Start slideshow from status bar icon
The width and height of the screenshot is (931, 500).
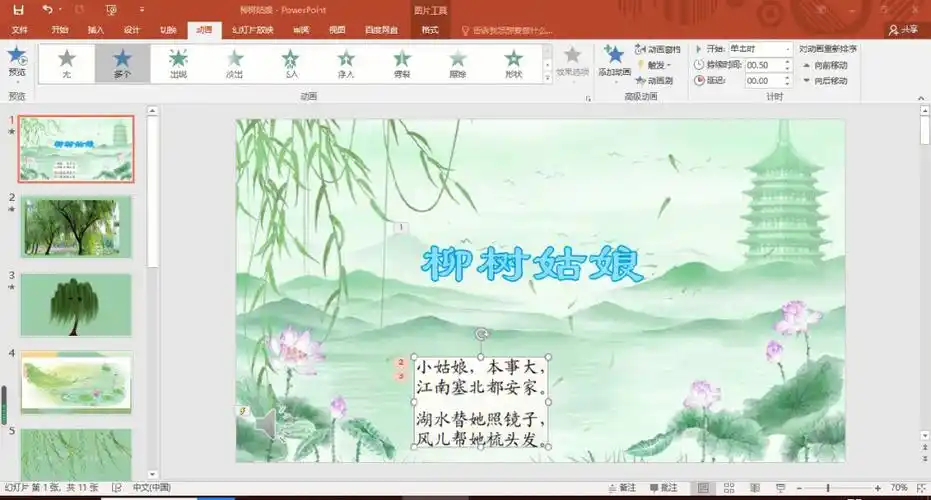[x=780, y=488]
